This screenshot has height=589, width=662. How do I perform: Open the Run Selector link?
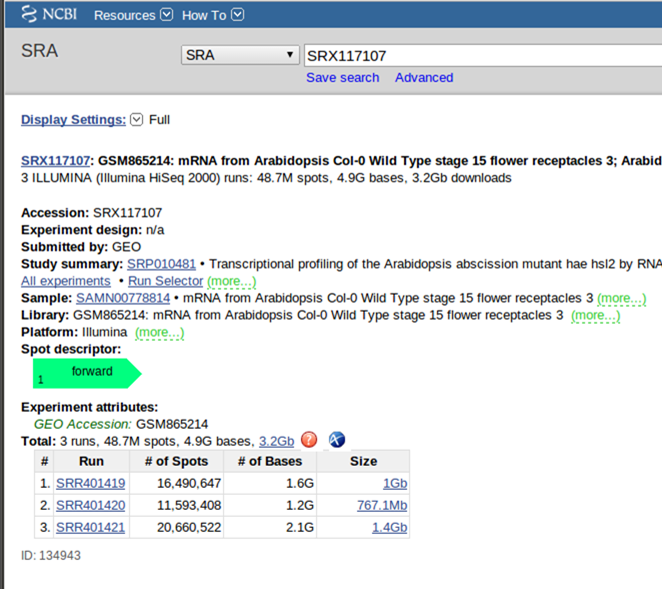[166, 281]
